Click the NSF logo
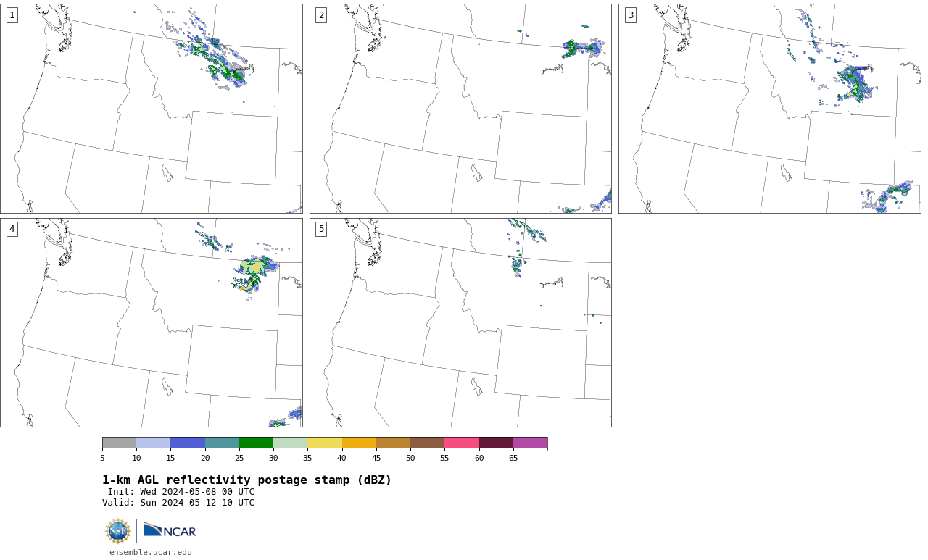The image size is (928, 560). [x=117, y=531]
